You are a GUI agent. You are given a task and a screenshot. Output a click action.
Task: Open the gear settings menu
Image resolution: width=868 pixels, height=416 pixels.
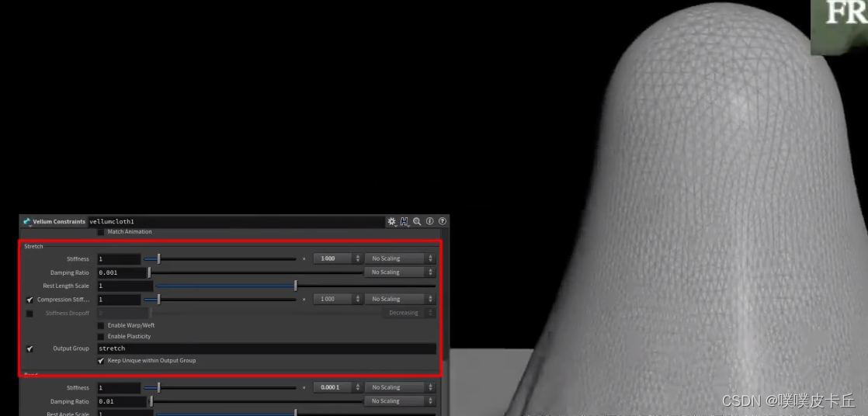pyautogui.click(x=392, y=221)
